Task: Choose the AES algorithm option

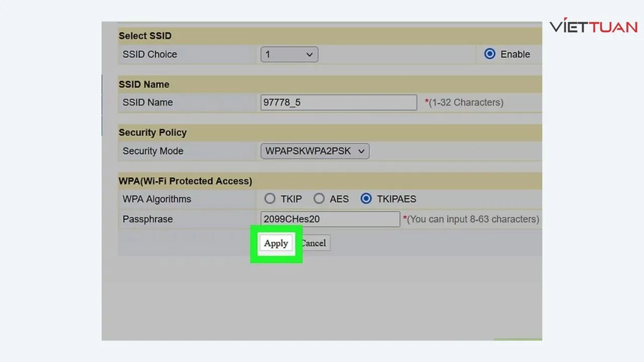Action: coord(319,199)
